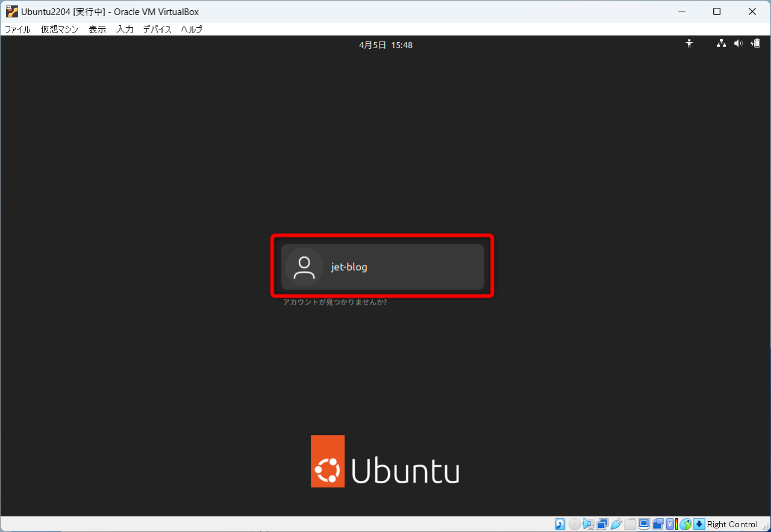Image resolution: width=771 pixels, height=532 pixels.
Task: Open the battery status menu
Action: coord(755,44)
